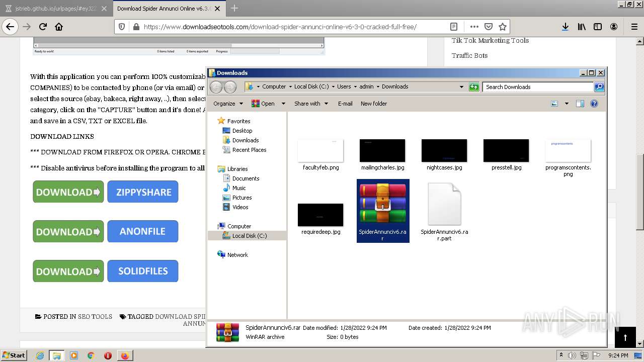This screenshot has height=362, width=644.
Task: Open Chrome from the taskbar
Action: coord(91,355)
